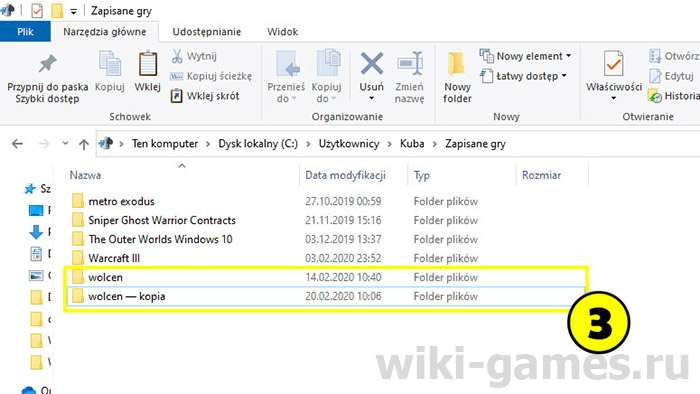Sort by Nazwa column header
Image resolution: width=700 pixels, height=394 pixels.
click(85, 175)
